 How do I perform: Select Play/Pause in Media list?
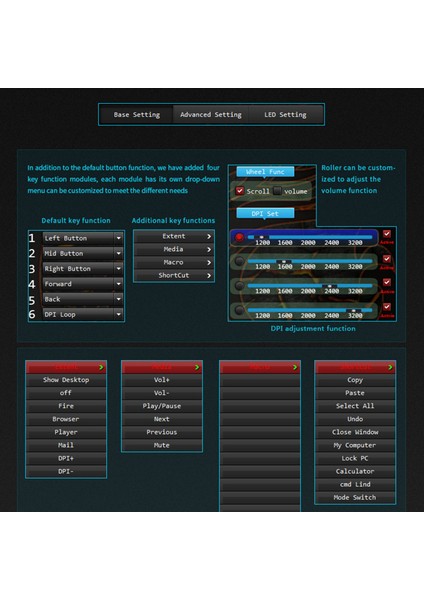coord(161,406)
